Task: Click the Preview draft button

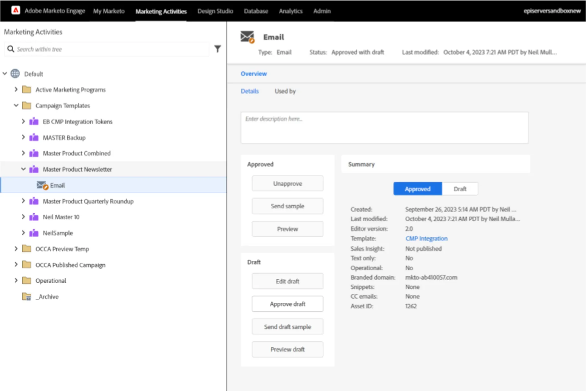Action: coord(287,349)
